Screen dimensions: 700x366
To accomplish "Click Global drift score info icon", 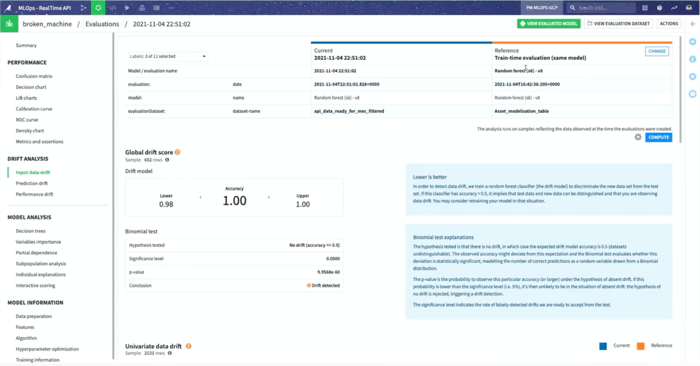I will [x=177, y=152].
